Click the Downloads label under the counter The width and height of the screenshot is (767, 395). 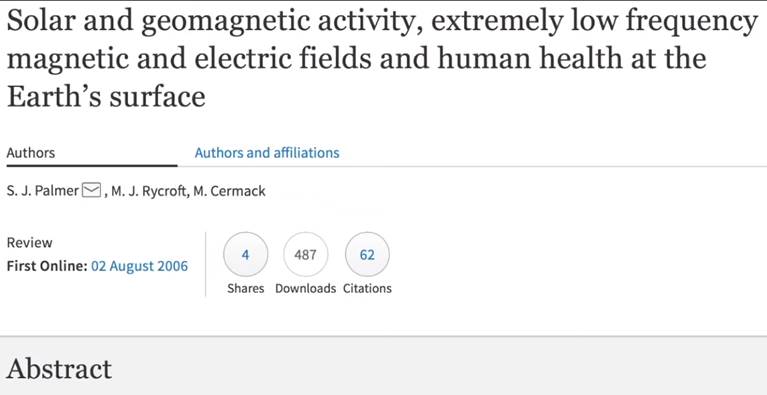point(306,288)
